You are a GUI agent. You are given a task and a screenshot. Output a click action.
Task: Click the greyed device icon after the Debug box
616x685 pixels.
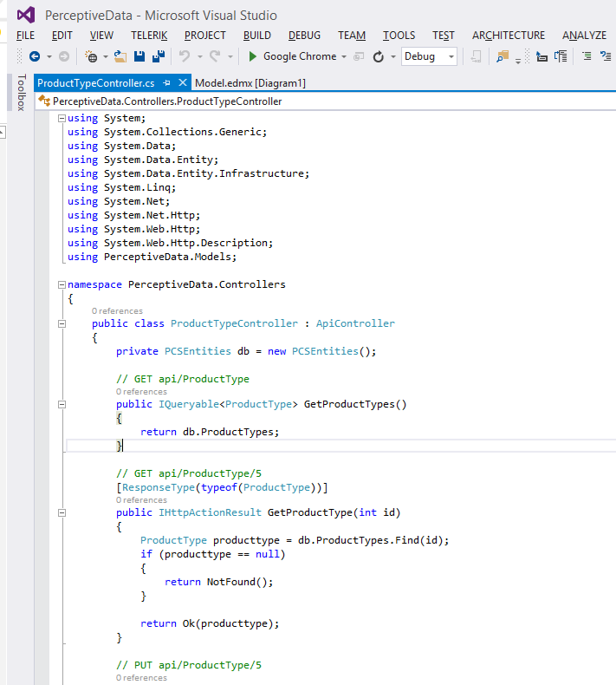[476, 56]
